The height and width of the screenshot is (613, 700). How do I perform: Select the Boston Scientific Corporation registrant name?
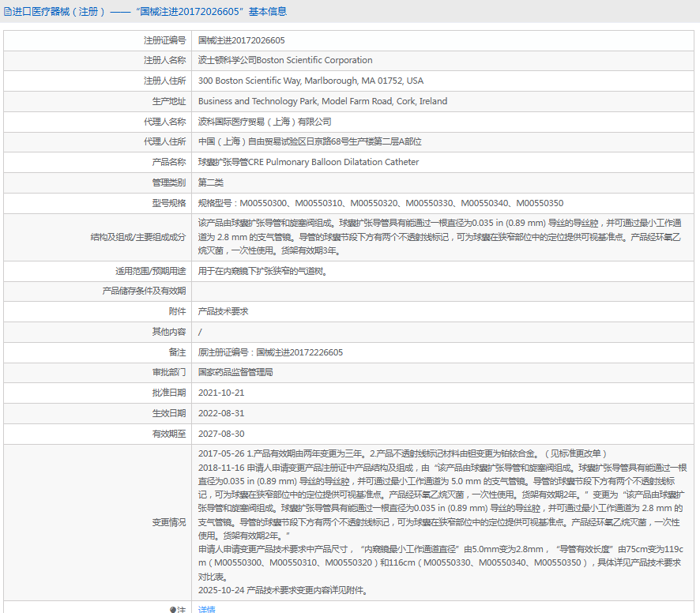point(285,60)
